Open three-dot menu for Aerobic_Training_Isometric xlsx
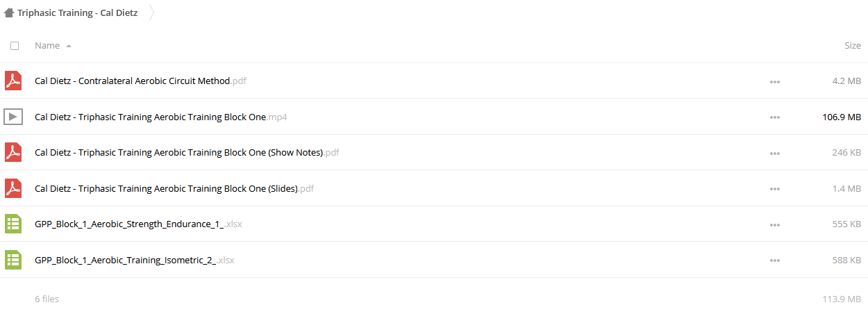 (775, 261)
